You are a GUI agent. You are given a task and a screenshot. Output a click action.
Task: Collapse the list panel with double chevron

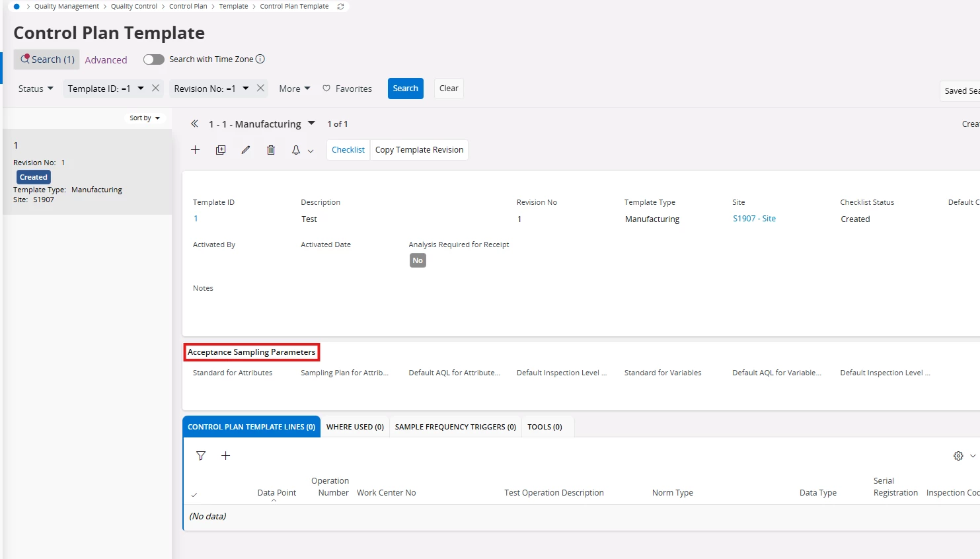194,124
